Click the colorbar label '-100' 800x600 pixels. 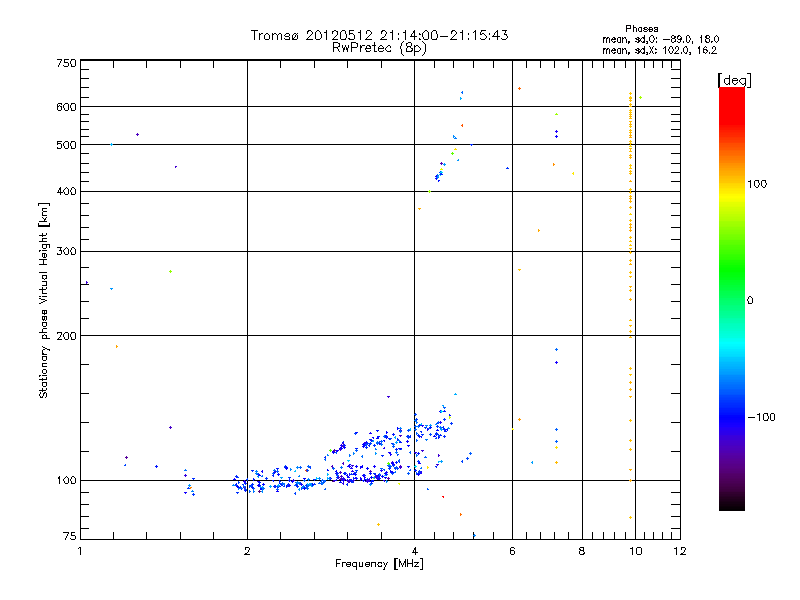click(x=762, y=417)
